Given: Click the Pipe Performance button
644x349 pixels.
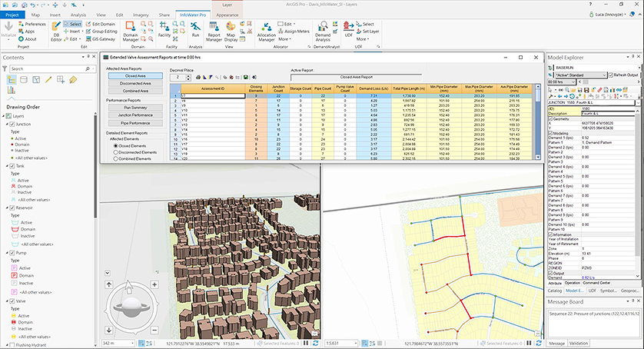Looking at the screenshot, I should [x=135, y=123].
